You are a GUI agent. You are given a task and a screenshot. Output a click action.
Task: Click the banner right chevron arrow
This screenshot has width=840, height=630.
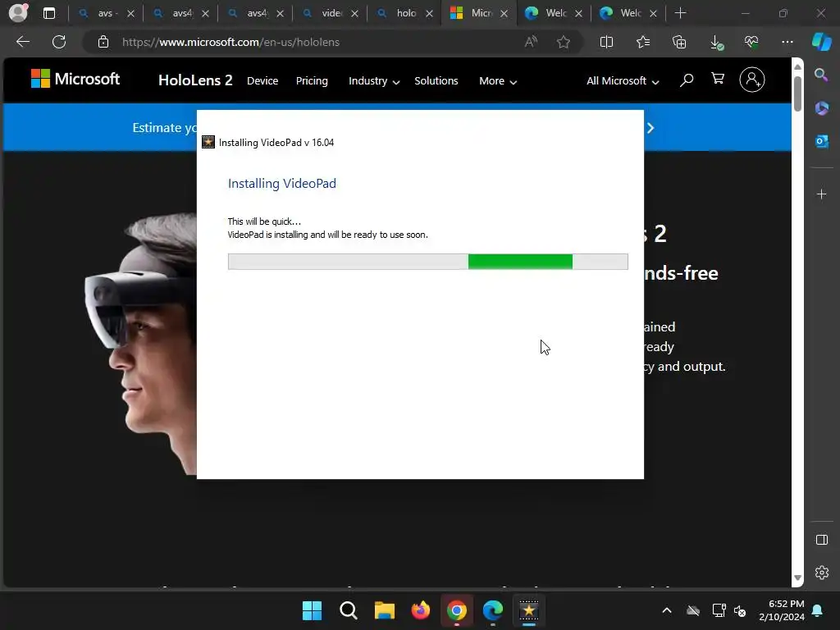point(651,128)
